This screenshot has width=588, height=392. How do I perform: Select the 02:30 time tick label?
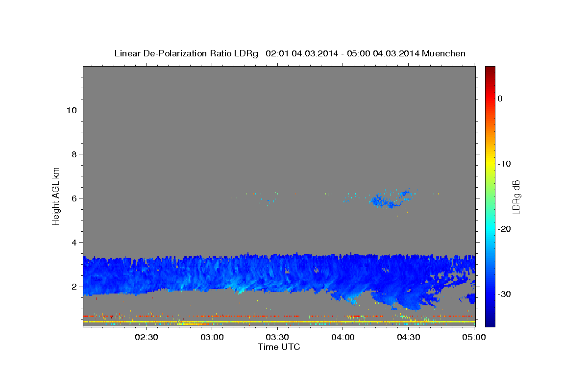pos(146,337)
